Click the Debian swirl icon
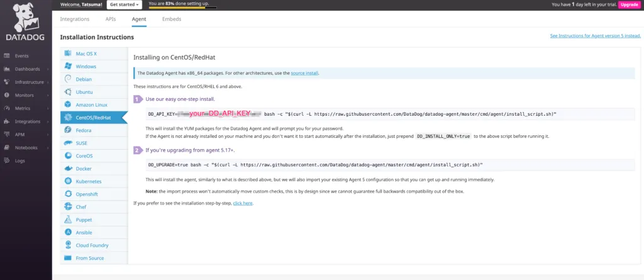644x280 pixels. pyautogui.click(x=68, y=79)
